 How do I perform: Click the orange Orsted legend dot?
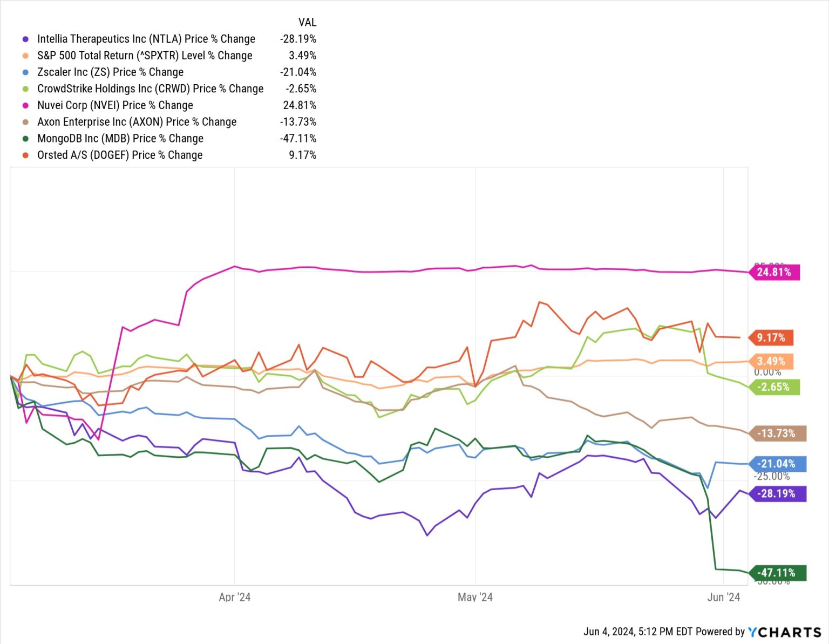tap(25, 155)
